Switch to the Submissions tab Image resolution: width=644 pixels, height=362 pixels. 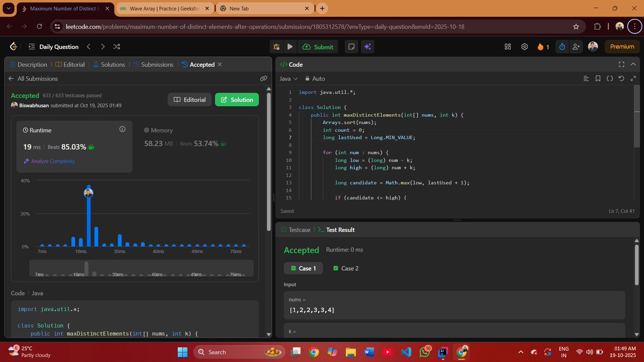pyautogui.click(x=153, y=64)
